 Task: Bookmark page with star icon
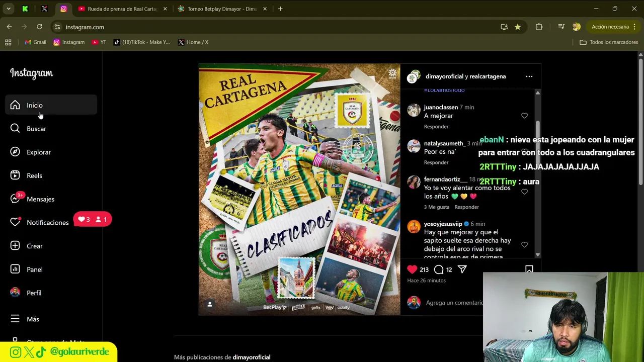click(x=517, y=27)
